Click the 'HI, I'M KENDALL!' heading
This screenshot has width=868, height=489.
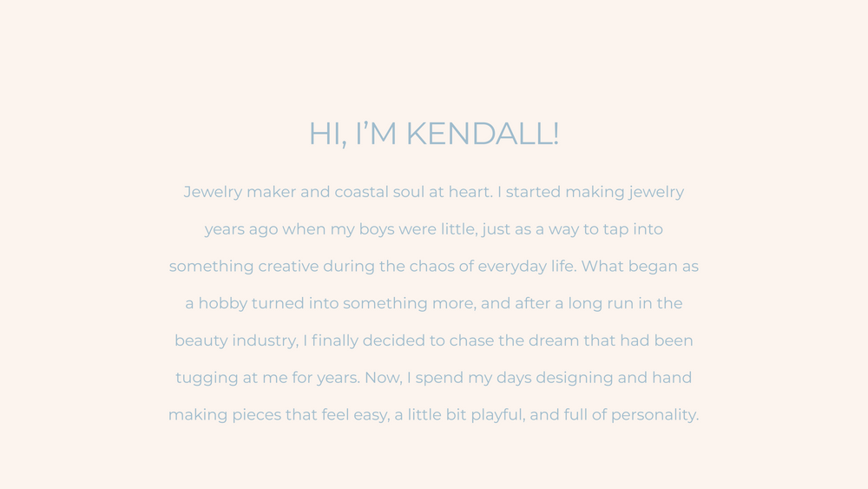click(x=433, y=134)
